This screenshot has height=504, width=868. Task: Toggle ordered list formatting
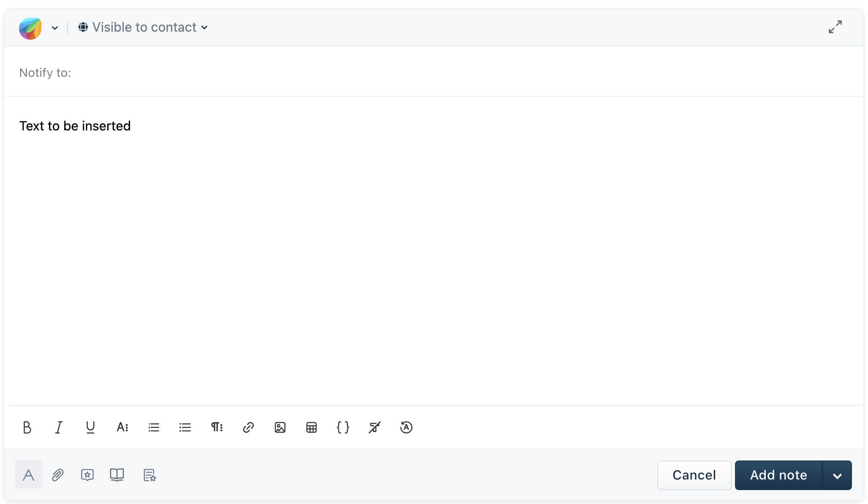(154, 427)
